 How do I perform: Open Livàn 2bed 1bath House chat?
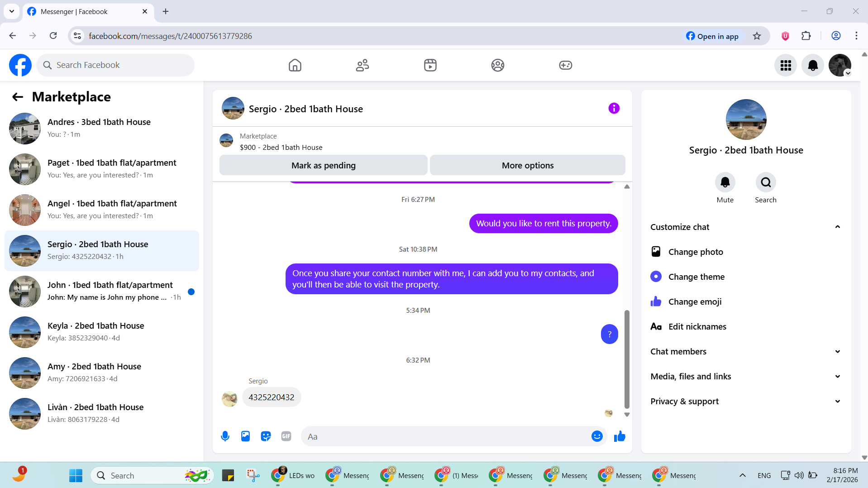tap(102, 414)
